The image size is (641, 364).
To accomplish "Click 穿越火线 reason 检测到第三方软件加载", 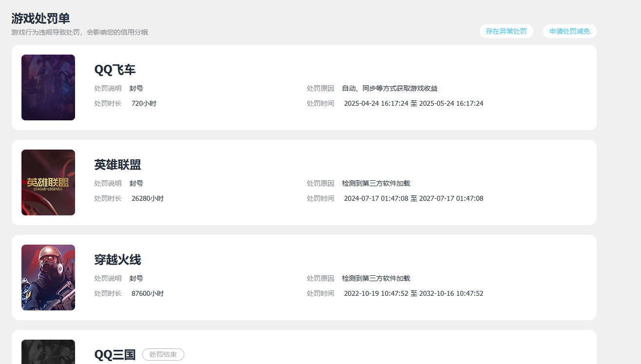I will (x=376, y=278).
